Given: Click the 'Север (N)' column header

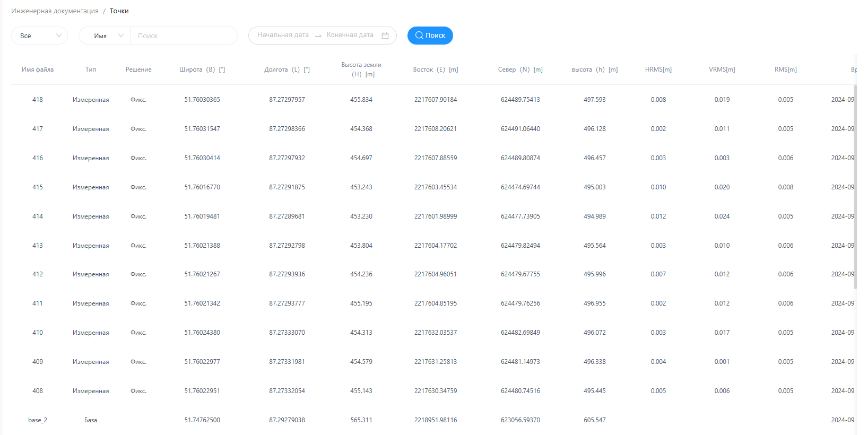Looking at the screenshot, I should [x=520, y=69].
